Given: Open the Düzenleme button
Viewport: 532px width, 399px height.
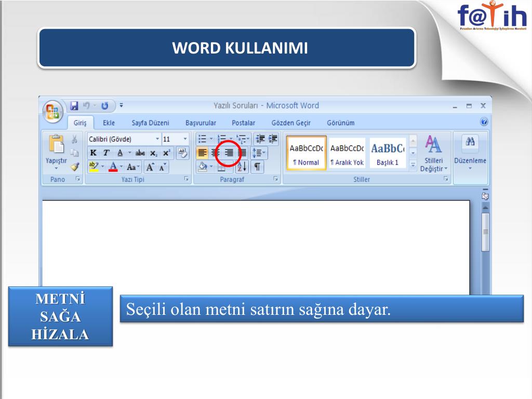Looking at the screenshot, I should pyautogui.click(x=470, y=153).
